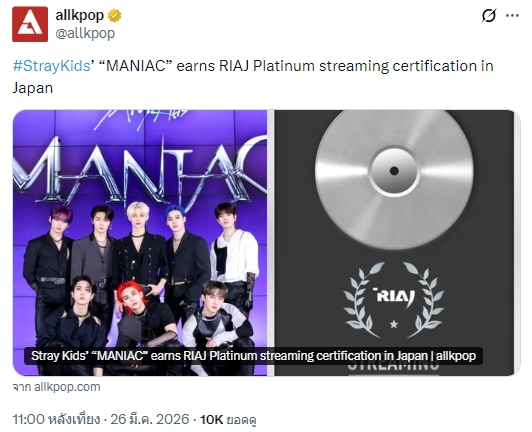Open the allkpop display name
Screen dimensions: 532x432
79,15
